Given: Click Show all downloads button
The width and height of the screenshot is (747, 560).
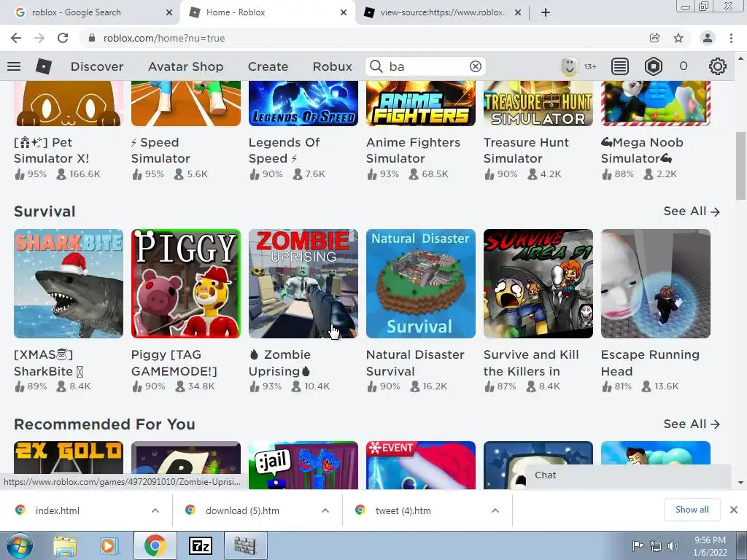Looking at the screenshot, I should (692, 510).
